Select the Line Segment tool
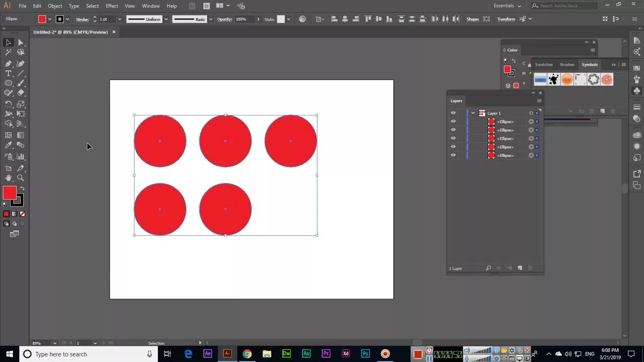 (21, 73)
